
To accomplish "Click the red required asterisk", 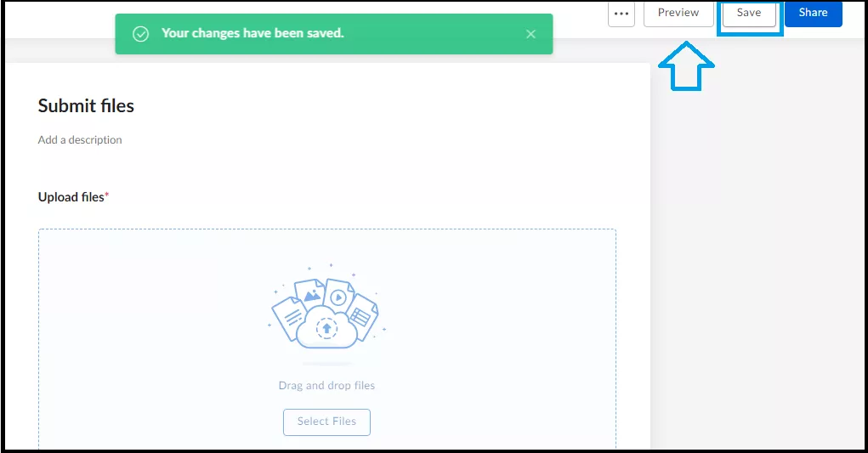I will pos(107,194).
